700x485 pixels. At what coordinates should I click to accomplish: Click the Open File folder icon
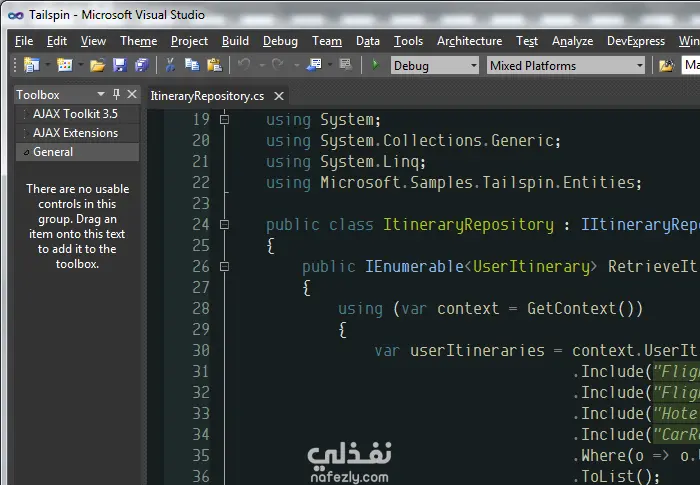(97, 66)
